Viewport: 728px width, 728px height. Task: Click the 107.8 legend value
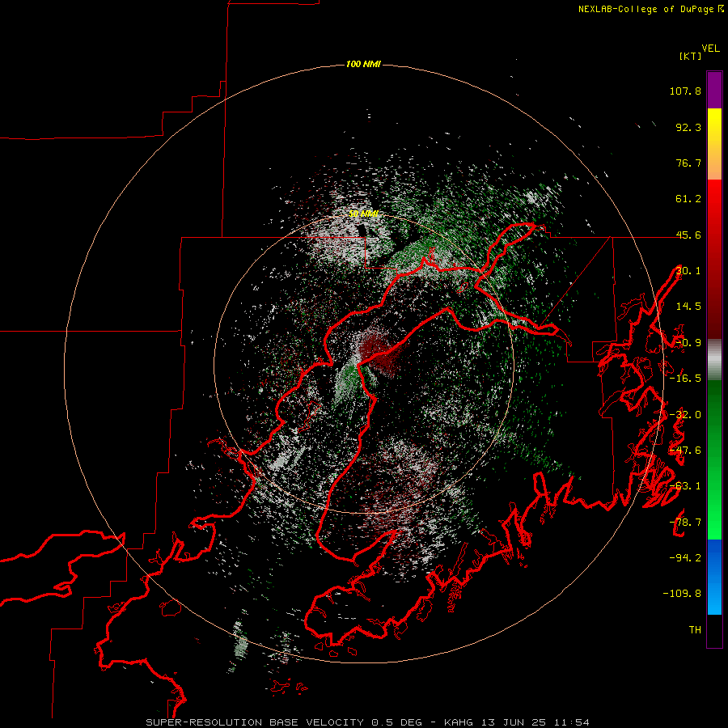685,91
